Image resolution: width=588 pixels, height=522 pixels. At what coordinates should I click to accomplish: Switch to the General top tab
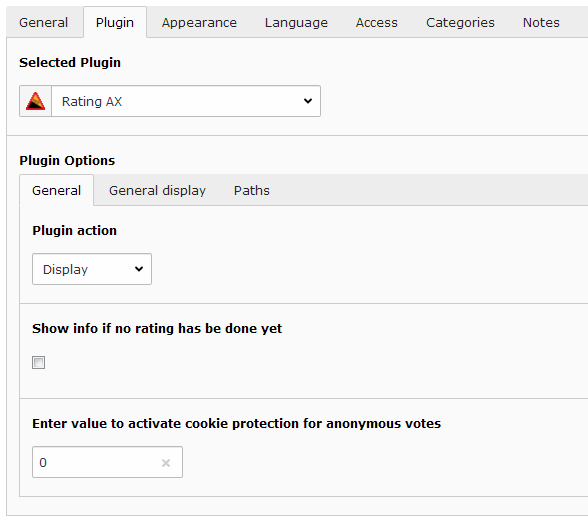(44, 22)
